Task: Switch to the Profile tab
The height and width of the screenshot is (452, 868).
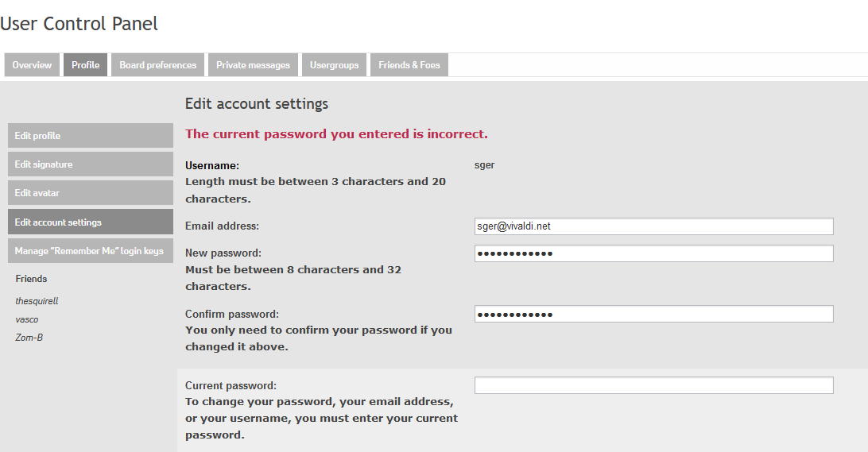Action: point(85,65)
